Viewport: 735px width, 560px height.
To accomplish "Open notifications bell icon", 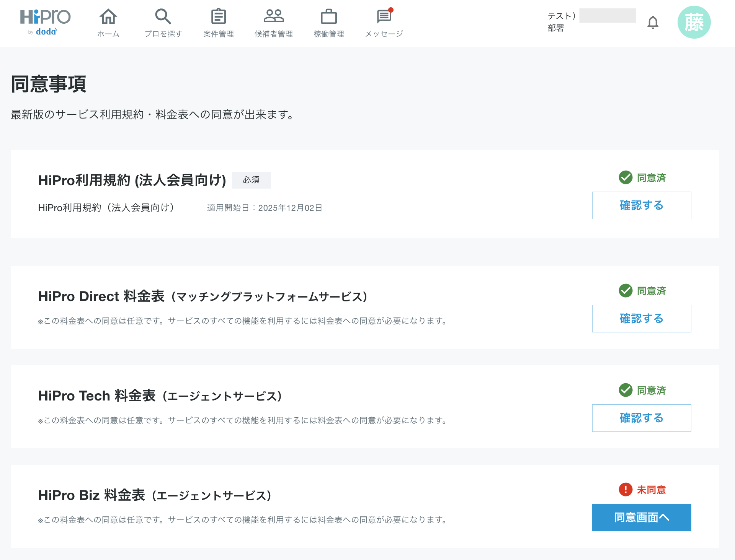I will 653,23.
